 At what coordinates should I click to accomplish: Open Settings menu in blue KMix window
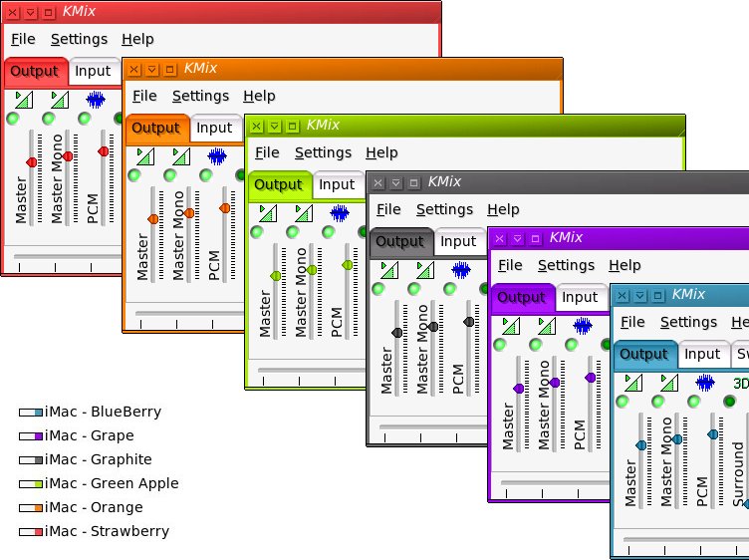pos(688,323)
